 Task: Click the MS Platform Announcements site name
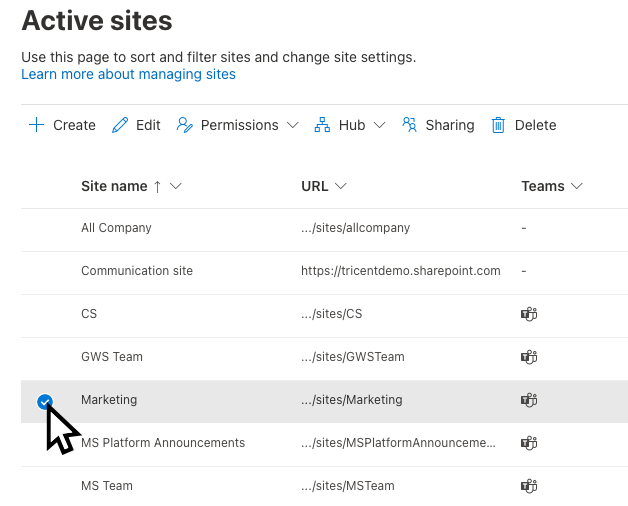pyautogui.click(x=162, y=443)
